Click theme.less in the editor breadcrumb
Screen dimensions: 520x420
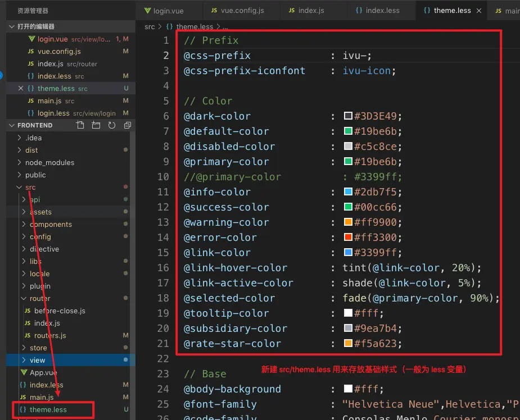click(x=195, y=26)
